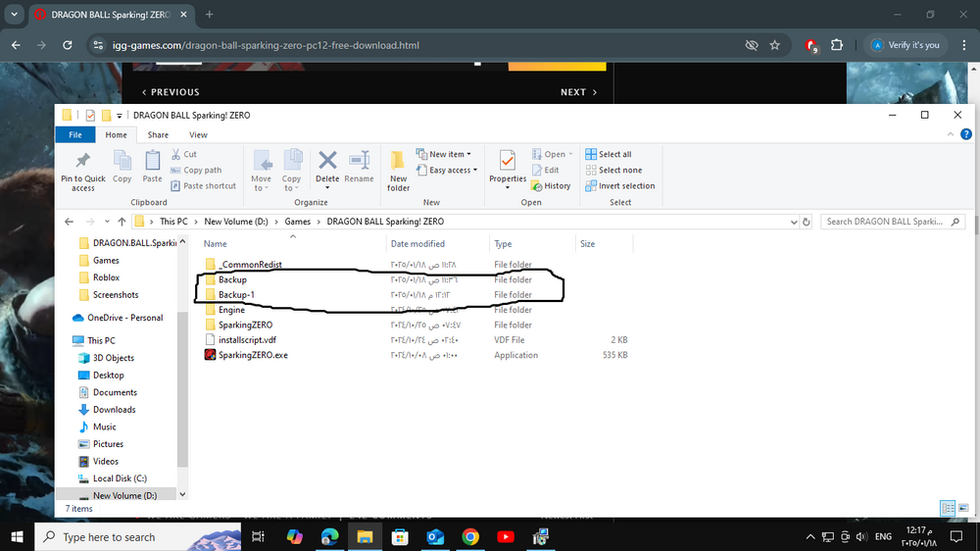Click Invert selection in ribbon
This screenshot has width=980, height=551.
click(x=620, y=185)
